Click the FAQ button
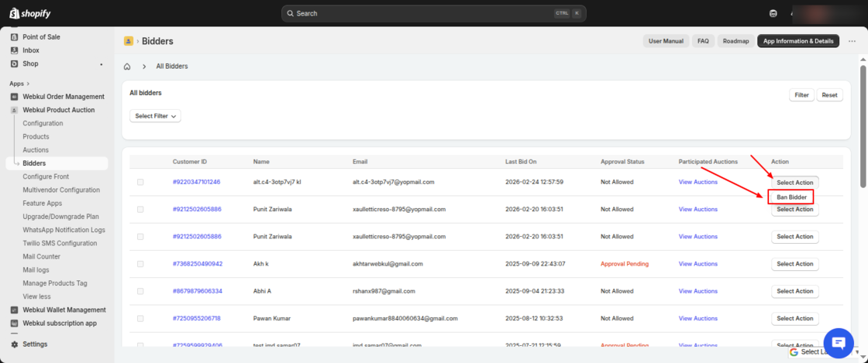 click(703, 41)
